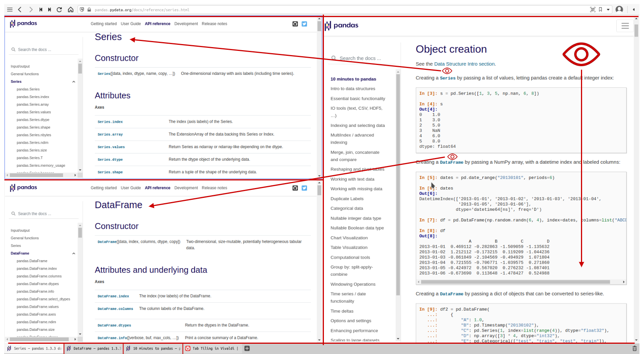The height and width of the screenshot is (354, 644).
Task: Open Getting started in Series pane navbar
Action: (x=104, y=24)
